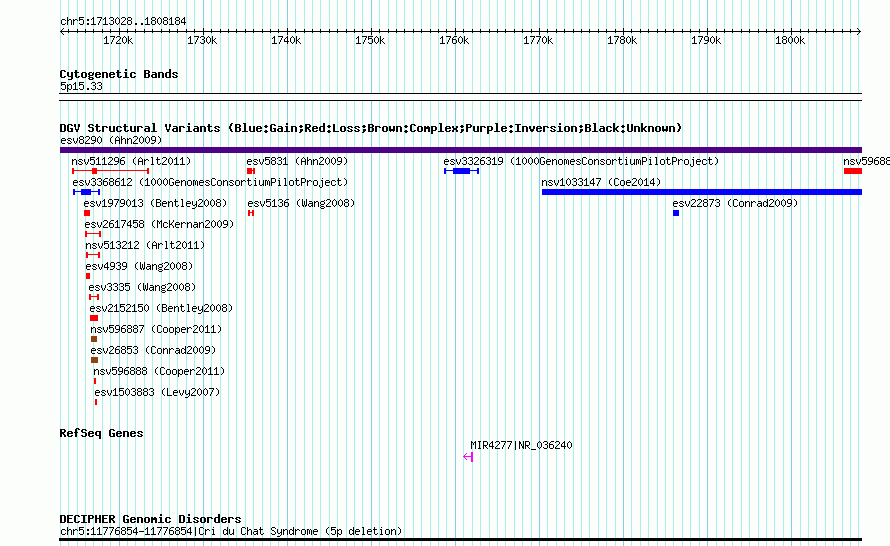
Task: Click the esv2152150 (Bentley2008) red block
Action: [94, 318]
